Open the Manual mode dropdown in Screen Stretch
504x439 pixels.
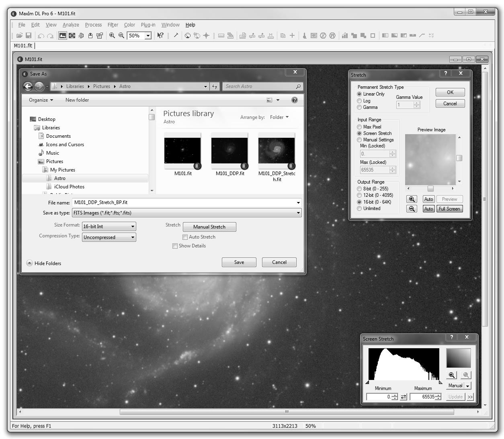click(x=468, y=386)
